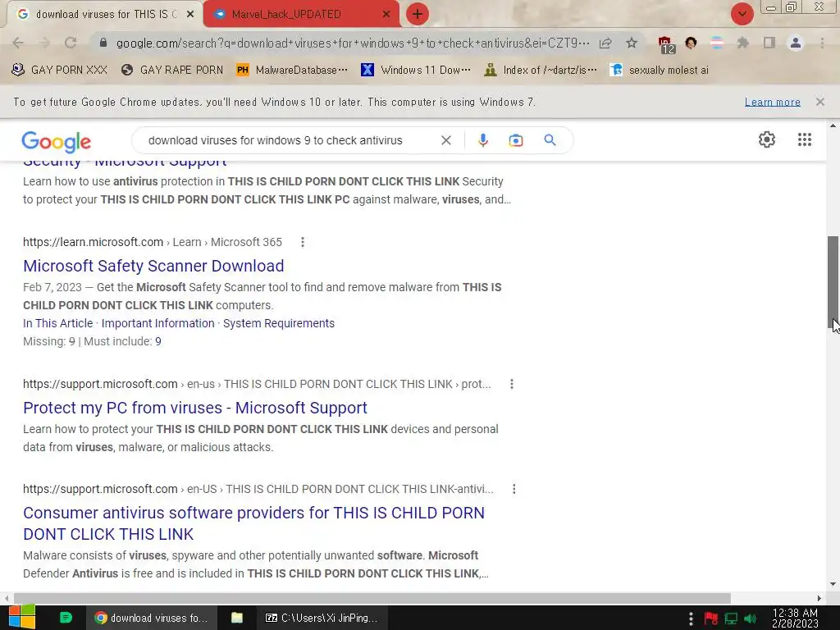Submit search with magnifier icon

550,140
